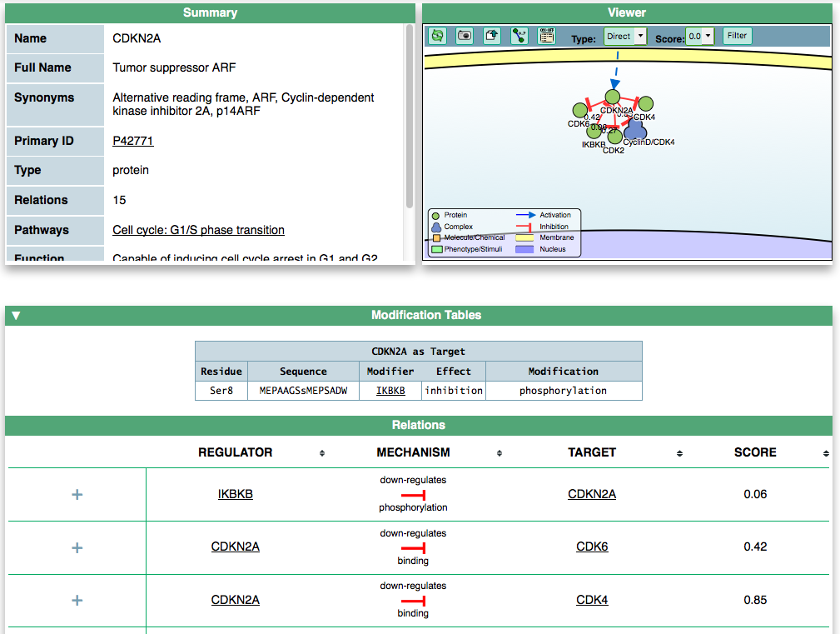840x634 pixels.
Task: Click IKBKB modifier link in modification table
Action: [x=390, y=391]
